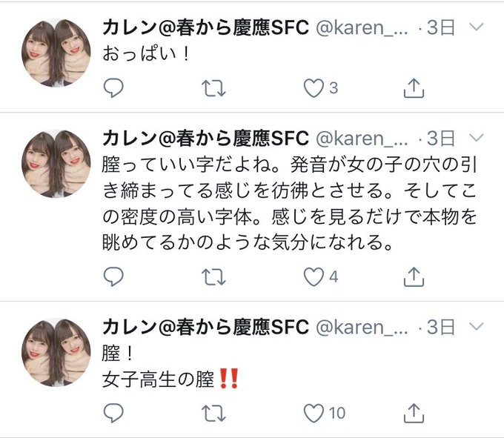Reply to the second tweet with 4 likes

point(113,276)
